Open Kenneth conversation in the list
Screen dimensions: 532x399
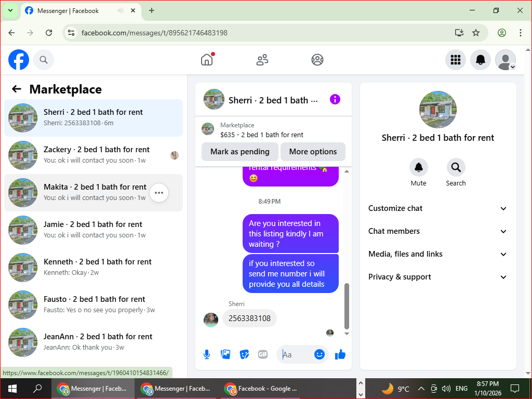point(94,268)
